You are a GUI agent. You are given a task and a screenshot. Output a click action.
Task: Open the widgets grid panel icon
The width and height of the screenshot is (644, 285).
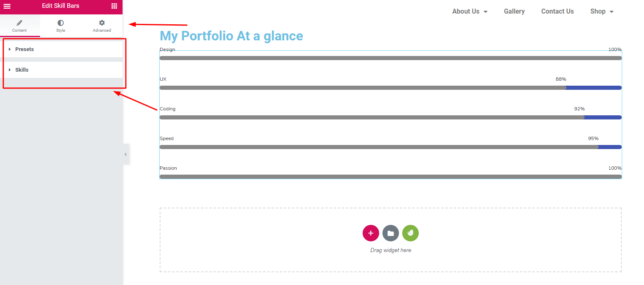(114, 6)
